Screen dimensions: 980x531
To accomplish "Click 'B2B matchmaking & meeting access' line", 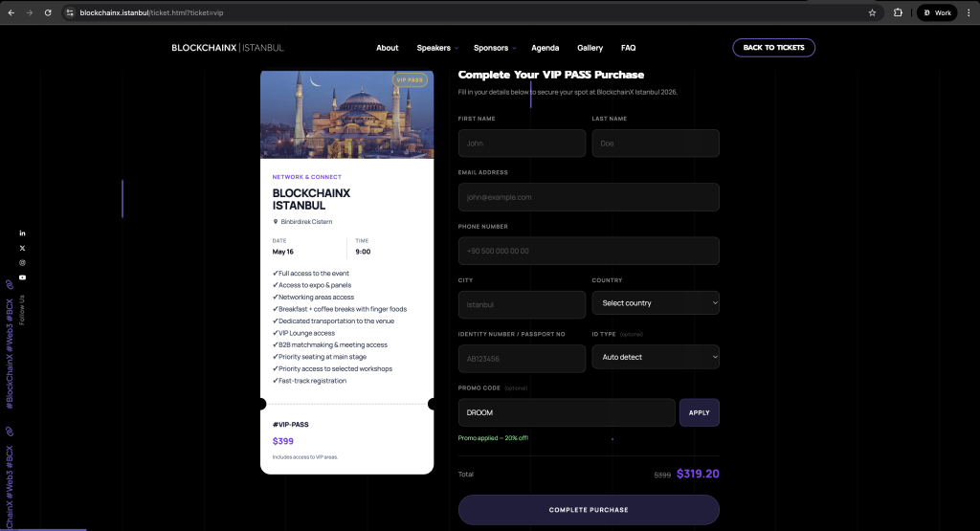I will click(x=330, y=344).
